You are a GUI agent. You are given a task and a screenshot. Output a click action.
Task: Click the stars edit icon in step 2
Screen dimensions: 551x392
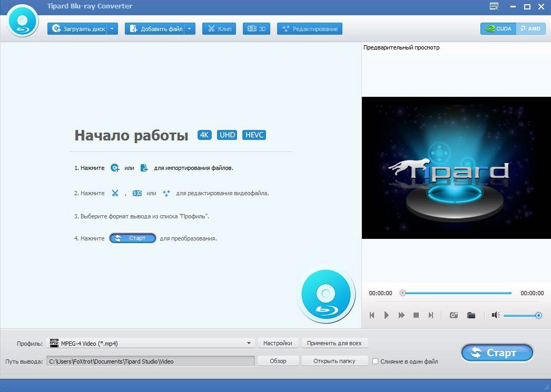click(x=166, y=193)
